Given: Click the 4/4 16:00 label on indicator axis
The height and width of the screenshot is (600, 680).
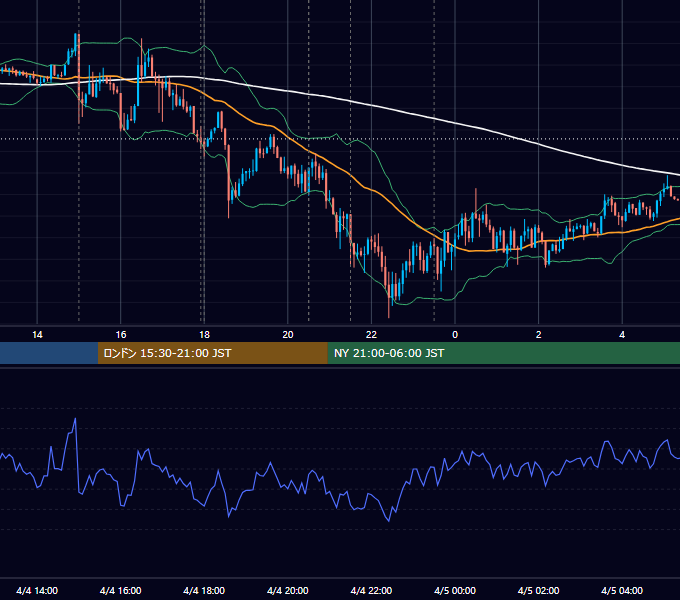Looking at the screenshot, I should click(121, 590).
